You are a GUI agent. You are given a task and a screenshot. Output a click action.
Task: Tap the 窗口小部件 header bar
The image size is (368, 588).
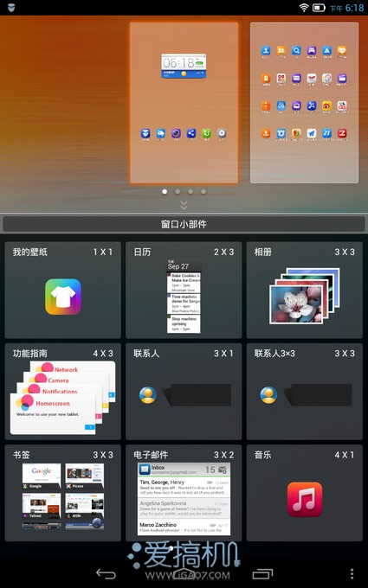coord(184,224)
